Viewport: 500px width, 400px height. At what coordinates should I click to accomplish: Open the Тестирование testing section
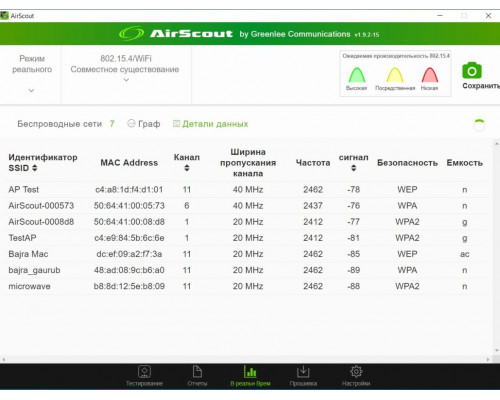[x=144, y=376]
